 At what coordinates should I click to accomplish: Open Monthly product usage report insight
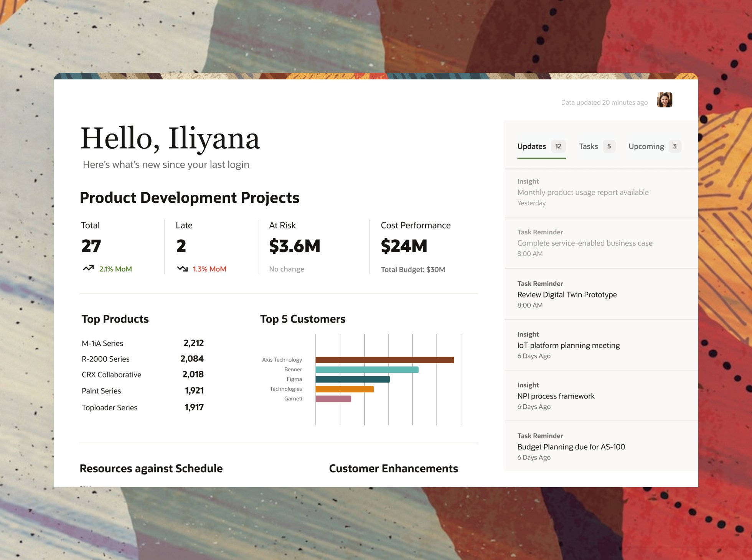(x=583, y=192)
